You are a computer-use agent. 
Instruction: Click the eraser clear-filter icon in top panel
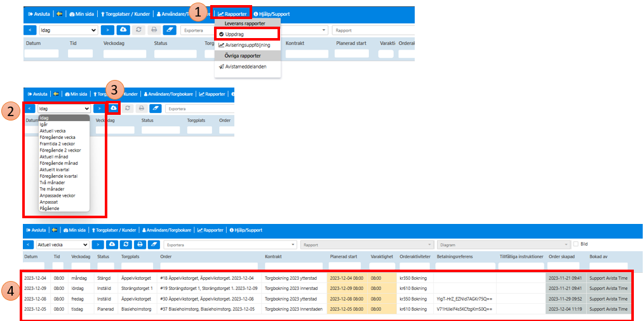[x=169, y=30]
